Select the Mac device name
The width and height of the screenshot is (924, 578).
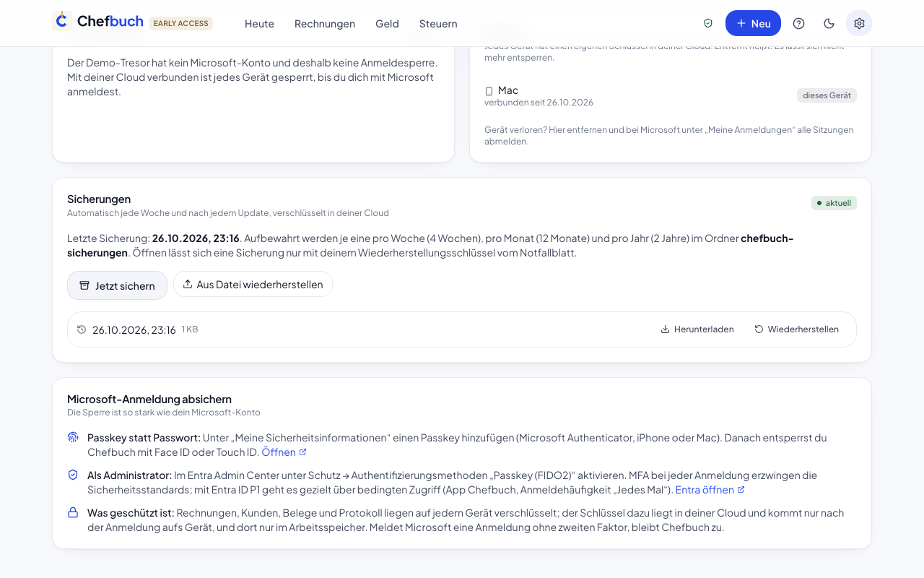pyautogui.click(x=508, y=90)
